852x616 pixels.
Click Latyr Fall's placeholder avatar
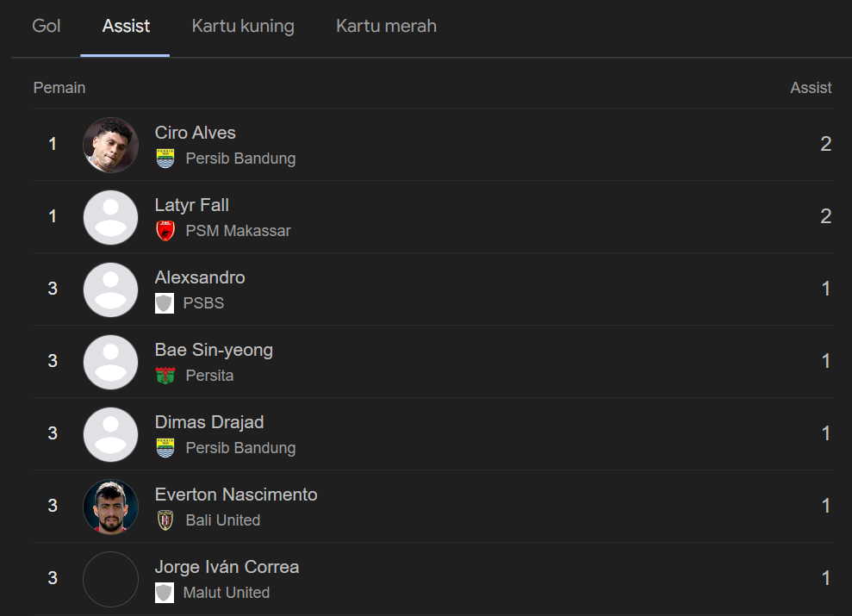[x=110, y=217]
